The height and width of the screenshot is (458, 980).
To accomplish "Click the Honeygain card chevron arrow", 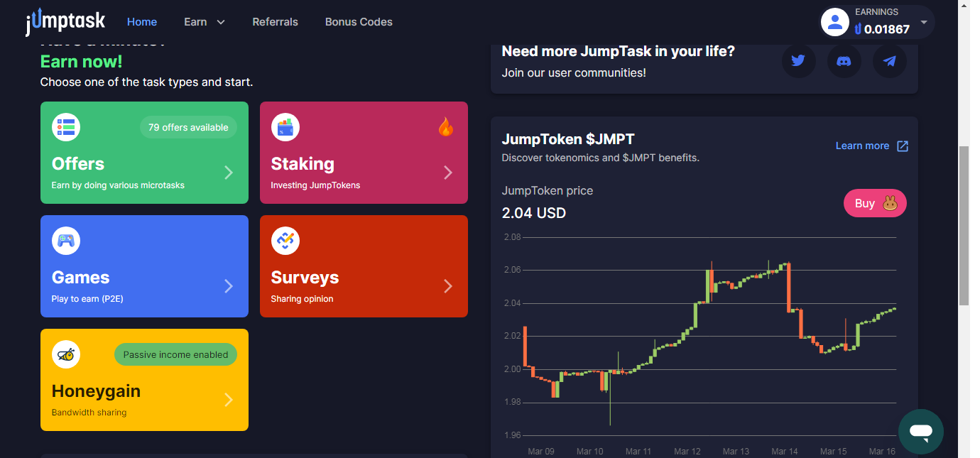I will [x=229, y=400].
